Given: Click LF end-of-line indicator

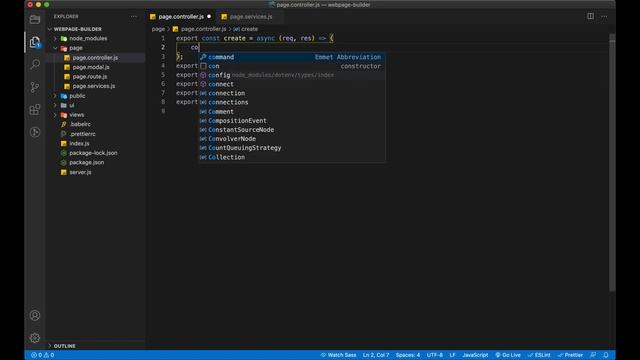Looking at the screenshot, I should pyautogui.click(x=452, y=355).
